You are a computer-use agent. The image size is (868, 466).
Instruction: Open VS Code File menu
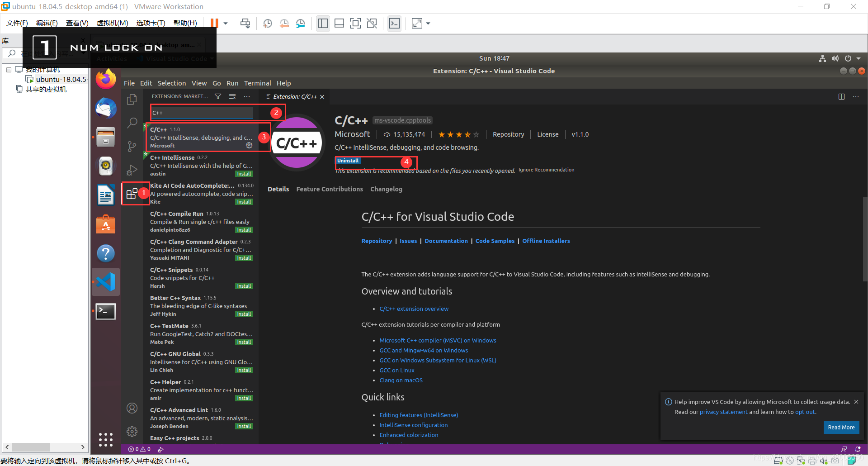[x=129, y=83]
